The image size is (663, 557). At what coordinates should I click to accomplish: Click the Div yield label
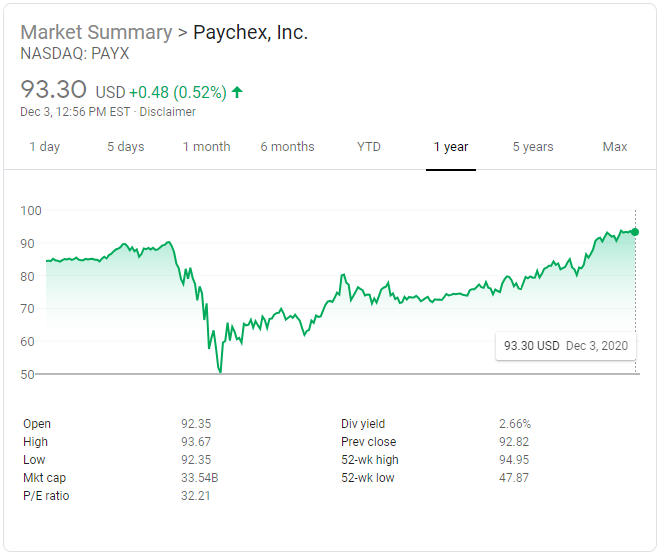(x=363, y=424)
